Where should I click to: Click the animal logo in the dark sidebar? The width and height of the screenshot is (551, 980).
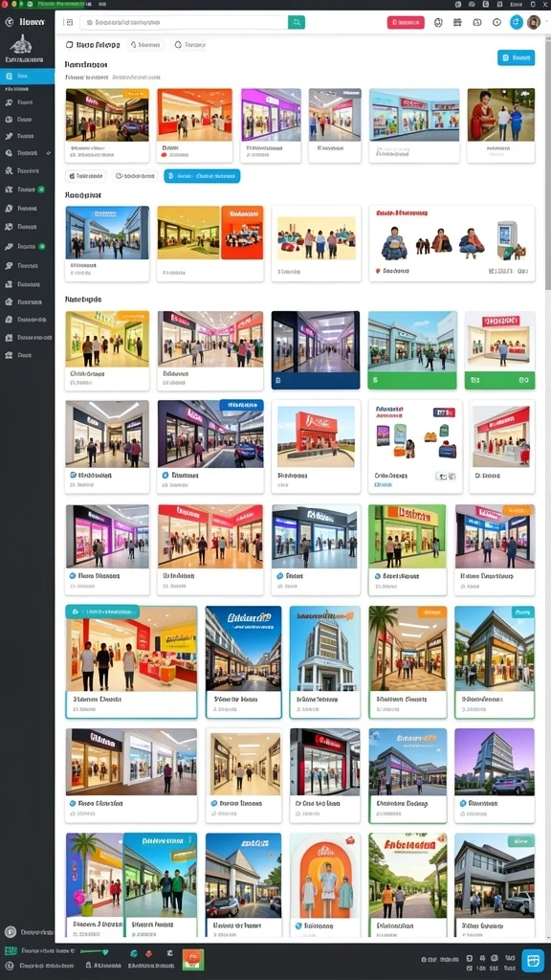coord(21,45)
